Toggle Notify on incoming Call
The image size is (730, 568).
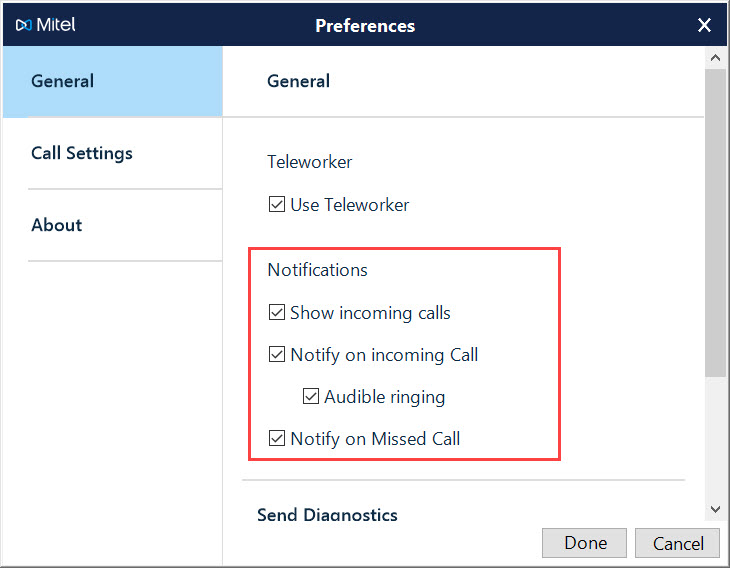[x=277, y=355]
